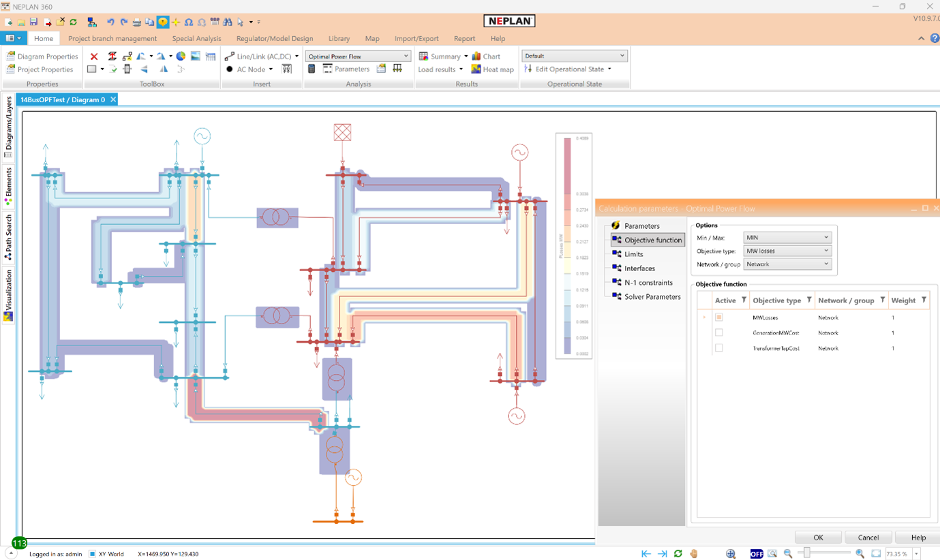The width and height of the screenshot is (940, 560).
Task: Open the Special Analysis ribbon tab
Action: [x=196, y=39]
